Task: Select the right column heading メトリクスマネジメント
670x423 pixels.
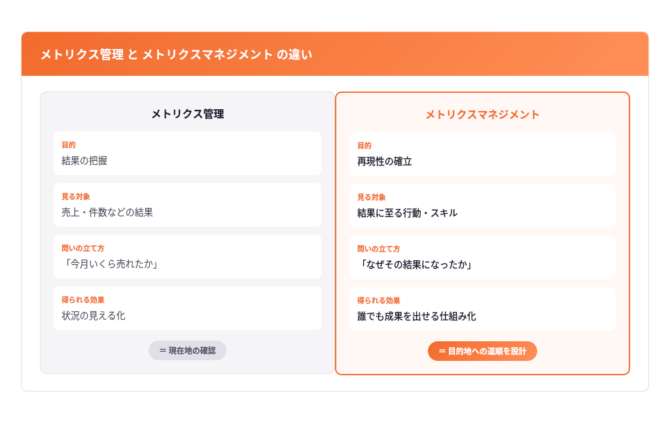Action: coord(482,115)
